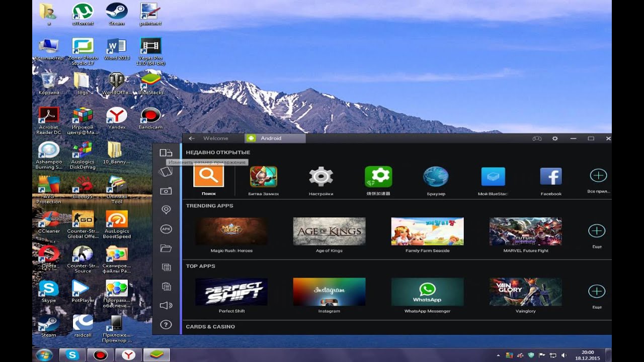Screen dimensions: 644x362
Task: Launch the Битва Замков game icon
Action: (x=264, y=176)
